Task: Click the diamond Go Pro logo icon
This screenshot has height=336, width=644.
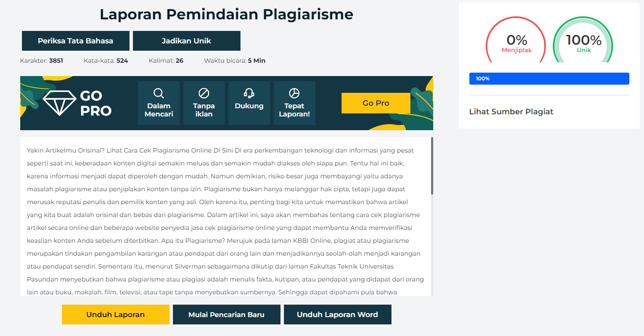Action: point(59,103)
